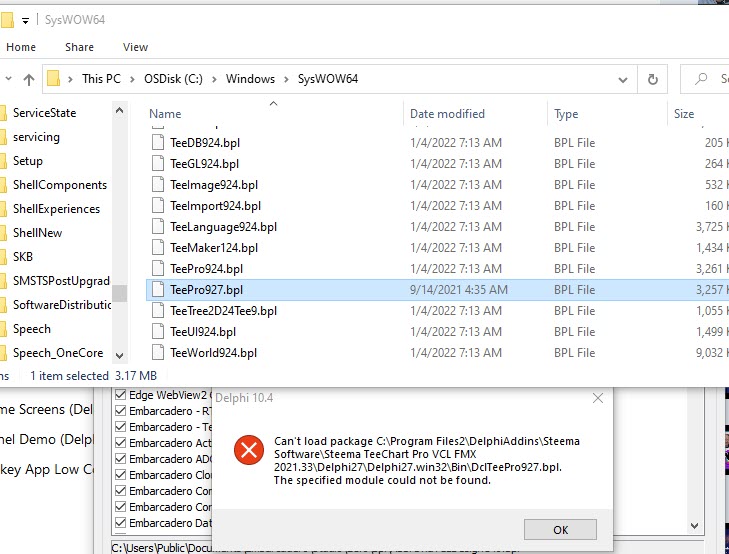Go to This PC breadcrumb
729x554 pixels.
point(101,79)
